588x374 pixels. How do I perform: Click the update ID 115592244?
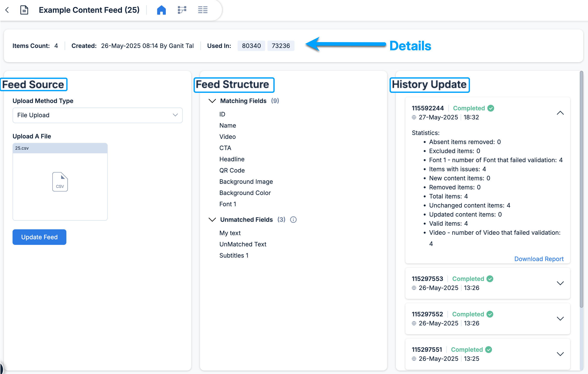click(x=428, y=108)
